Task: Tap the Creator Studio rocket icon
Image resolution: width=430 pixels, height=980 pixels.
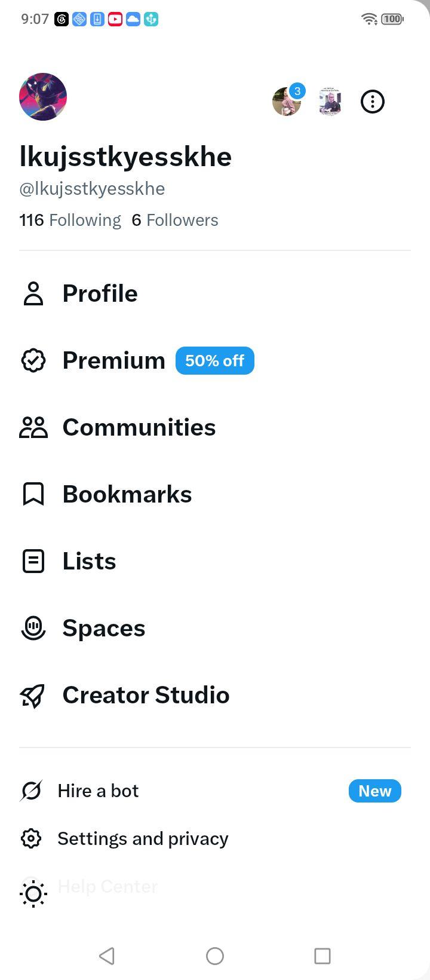Action: click(x=33, y=695)
